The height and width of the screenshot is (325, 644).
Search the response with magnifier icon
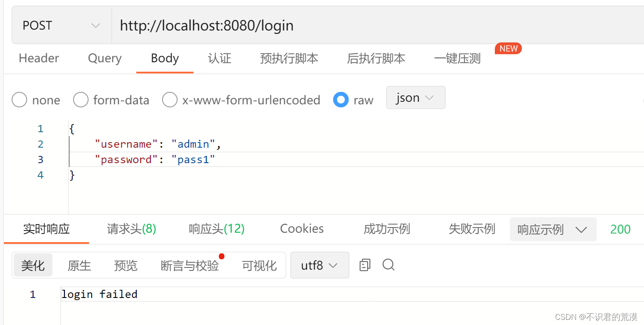pos(389,264)
